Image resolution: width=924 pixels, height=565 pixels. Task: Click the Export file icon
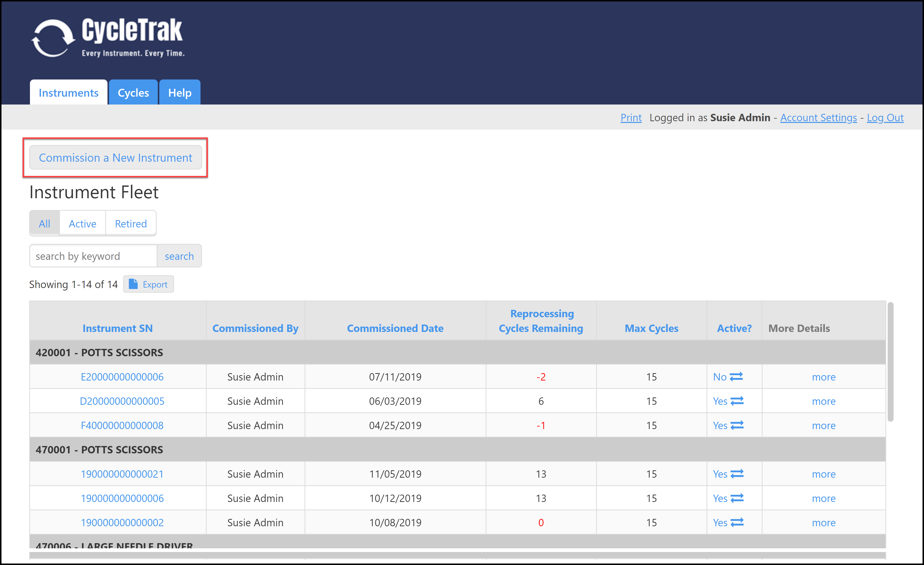coord(133,284)
